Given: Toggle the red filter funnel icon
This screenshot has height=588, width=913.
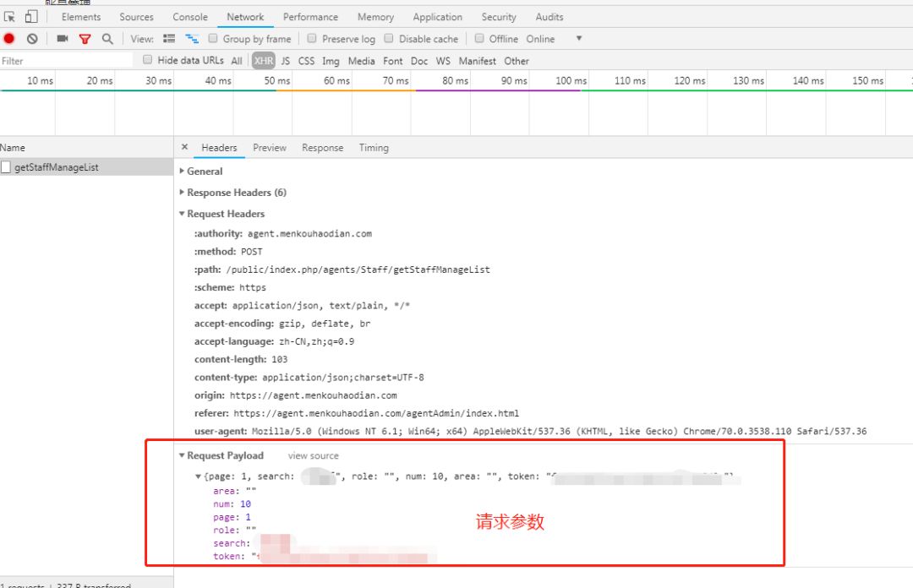Looking at the screenshot, I should (x=85, y=39).
